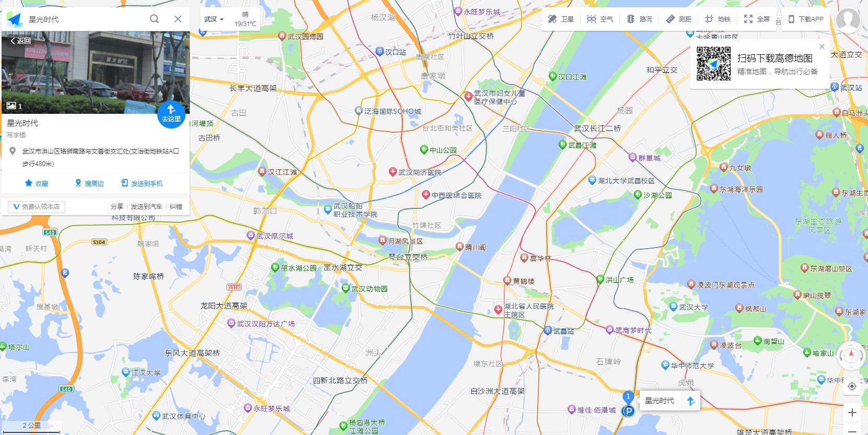Toggle the 卫星 satellite layer
This screenshot has height=435, width=868.
[560, 19]
